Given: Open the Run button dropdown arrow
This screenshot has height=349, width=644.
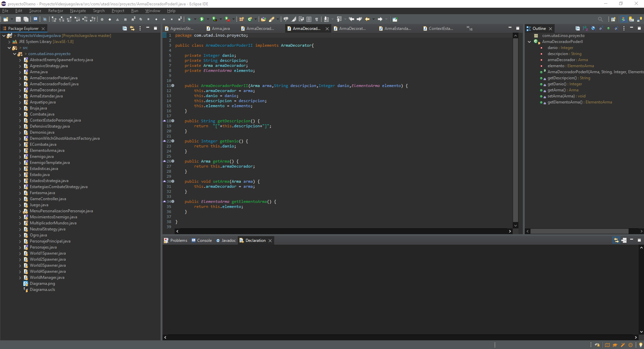Looking at the screenshot, I should tap(208, 19).
